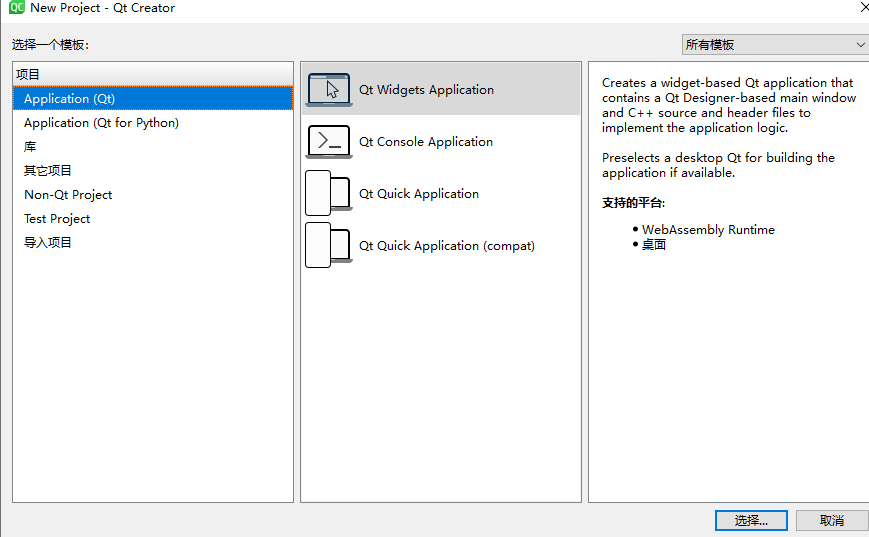This screenshot has width=869, height=537.
Task: Click the 取消 button
Action: pyautogui.click(x=832, y=520)
